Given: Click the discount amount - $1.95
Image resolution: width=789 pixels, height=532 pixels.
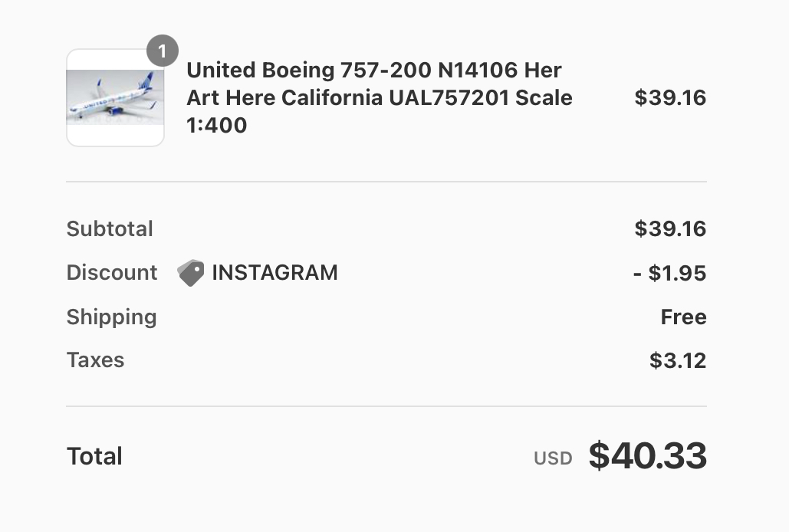Looking at the screenshot, I should point(669,274).
